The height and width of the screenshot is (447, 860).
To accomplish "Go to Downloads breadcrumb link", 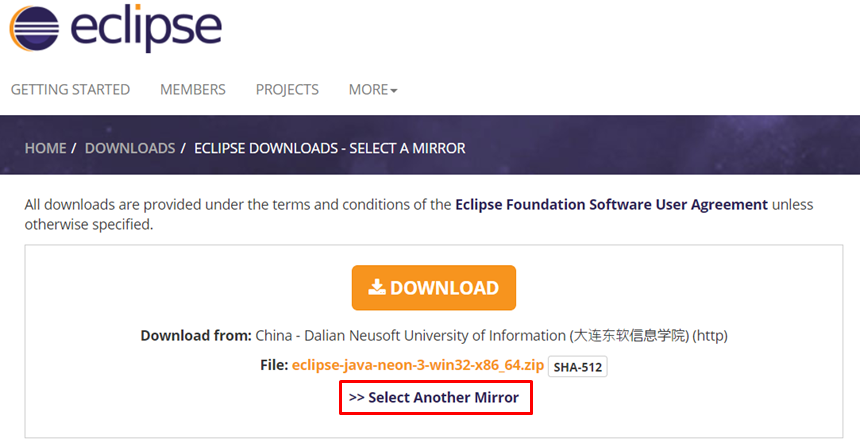I will tap(130, 148).
